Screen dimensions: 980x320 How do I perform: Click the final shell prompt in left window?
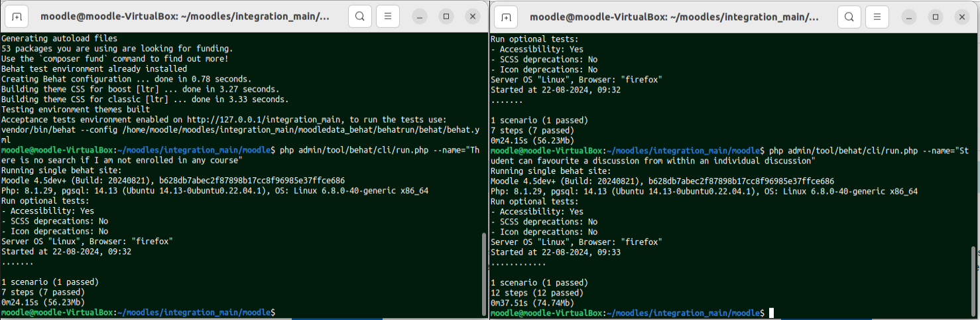click(138, 312)
